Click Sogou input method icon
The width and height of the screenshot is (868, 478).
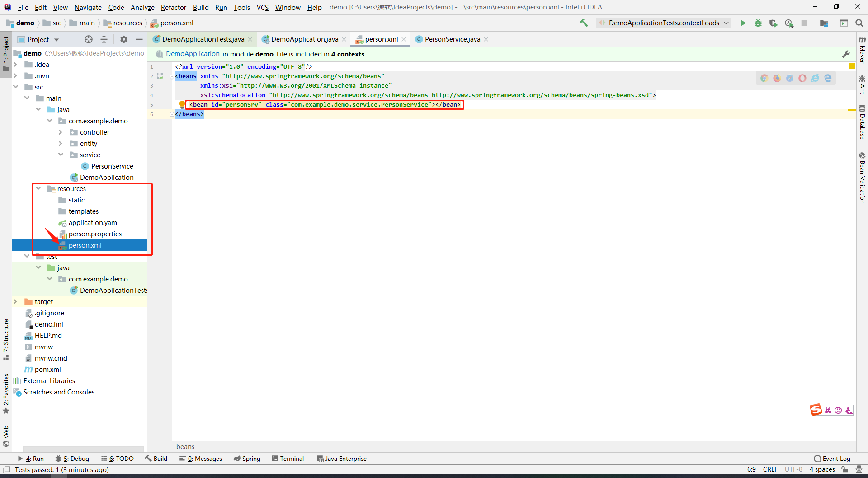click(816, 410)
